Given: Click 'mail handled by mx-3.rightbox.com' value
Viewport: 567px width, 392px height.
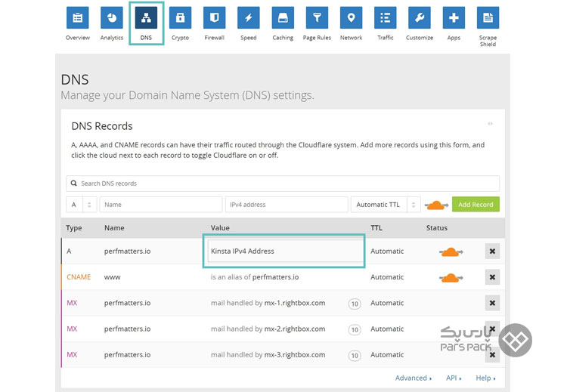Looking at the screenshot, I should pos(268,355).
